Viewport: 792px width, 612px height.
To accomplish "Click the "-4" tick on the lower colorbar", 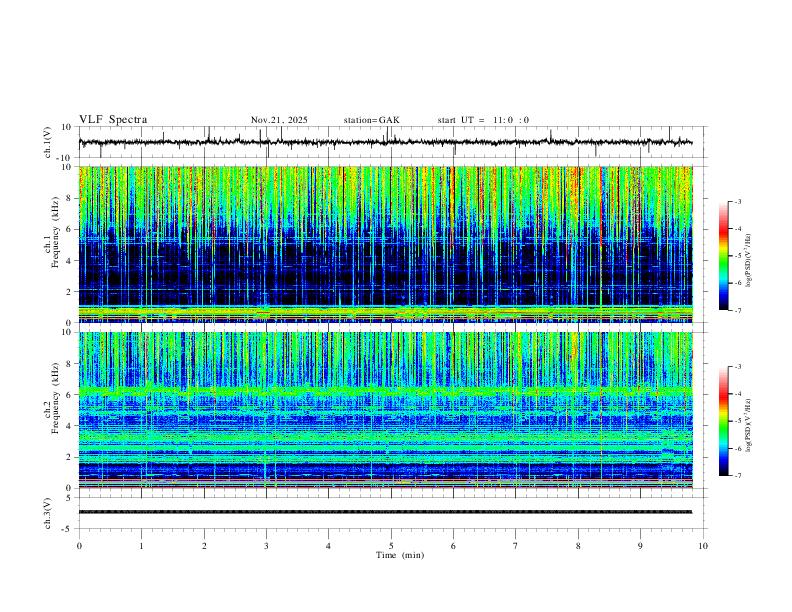I will [x=737, y=394].
